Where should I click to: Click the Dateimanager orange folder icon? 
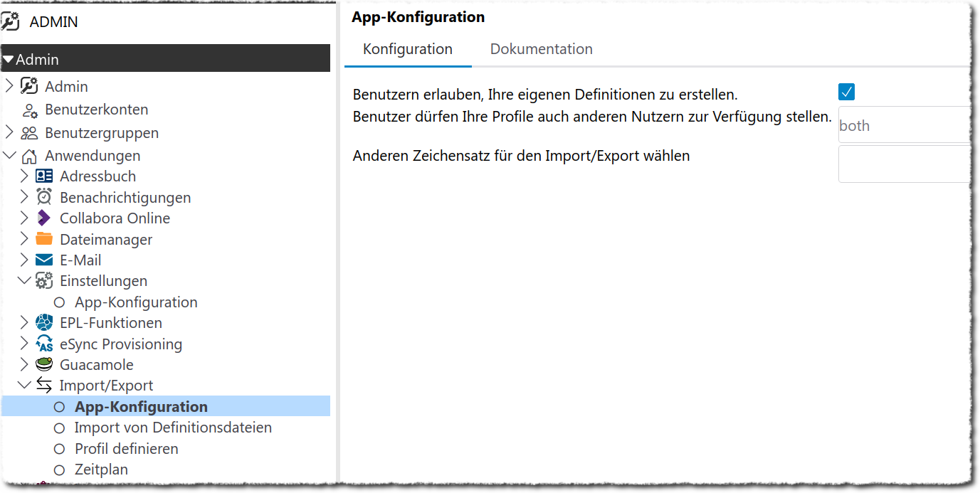44,239
